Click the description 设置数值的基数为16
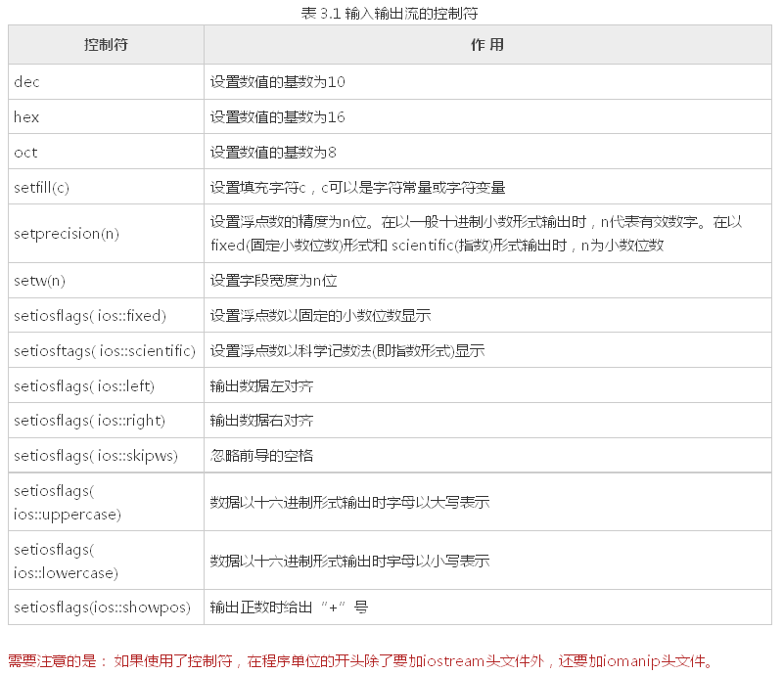 coord(277,117)
